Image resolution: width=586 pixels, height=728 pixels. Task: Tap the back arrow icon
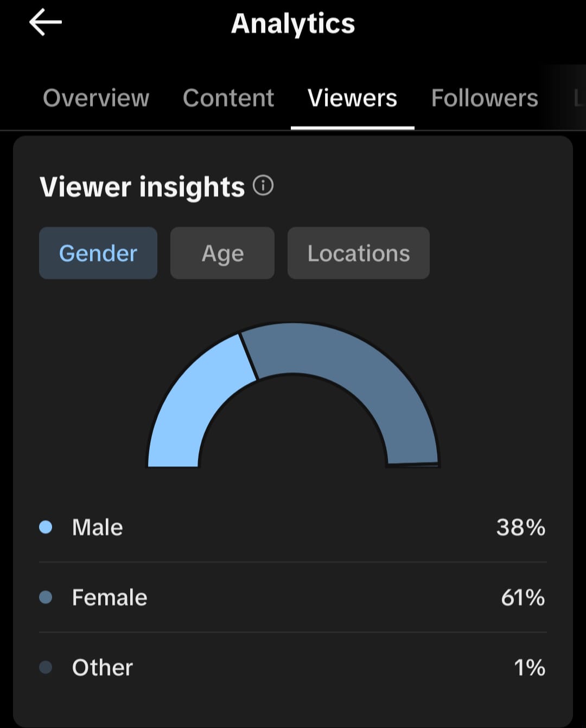(x=46, y=23)
